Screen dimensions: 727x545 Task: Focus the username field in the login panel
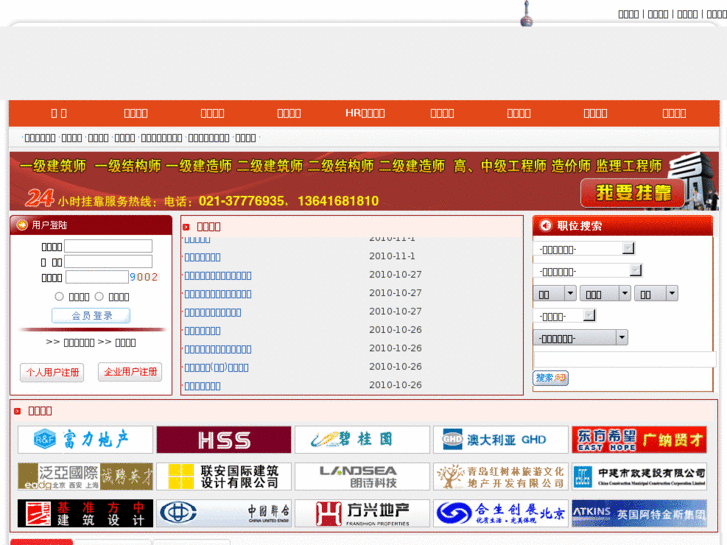pyautogui.click(x=108, y=246)
